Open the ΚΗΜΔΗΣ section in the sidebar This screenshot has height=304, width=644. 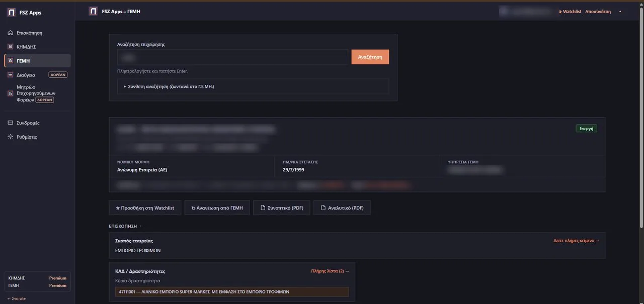click(37, 47)
